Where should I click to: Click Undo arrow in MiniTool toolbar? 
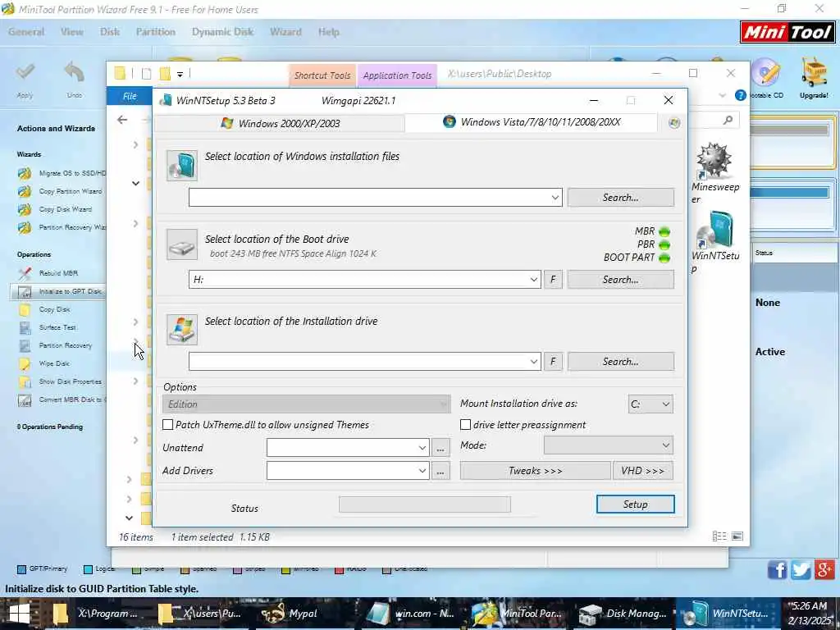point(75,72)
